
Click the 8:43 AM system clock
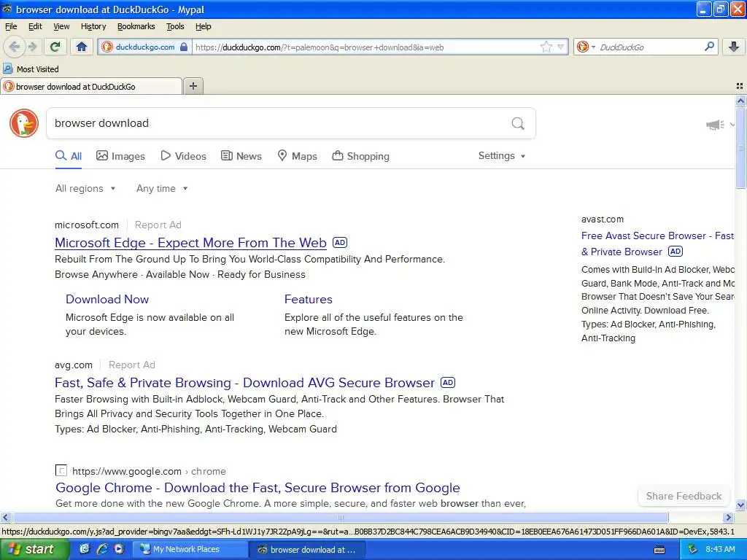pyautogui.click(x=720, y=550)
